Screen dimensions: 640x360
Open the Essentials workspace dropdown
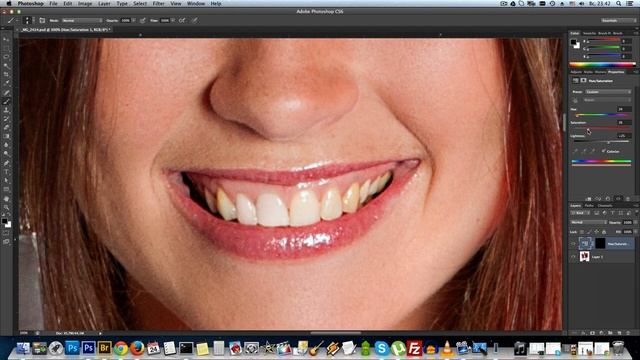coord(618,20)
